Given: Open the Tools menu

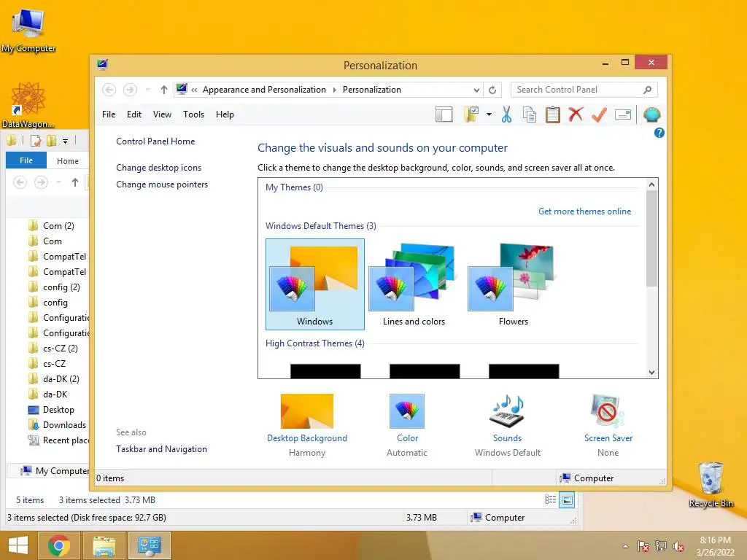Looking at the screenshot, I should click(193, 114).
